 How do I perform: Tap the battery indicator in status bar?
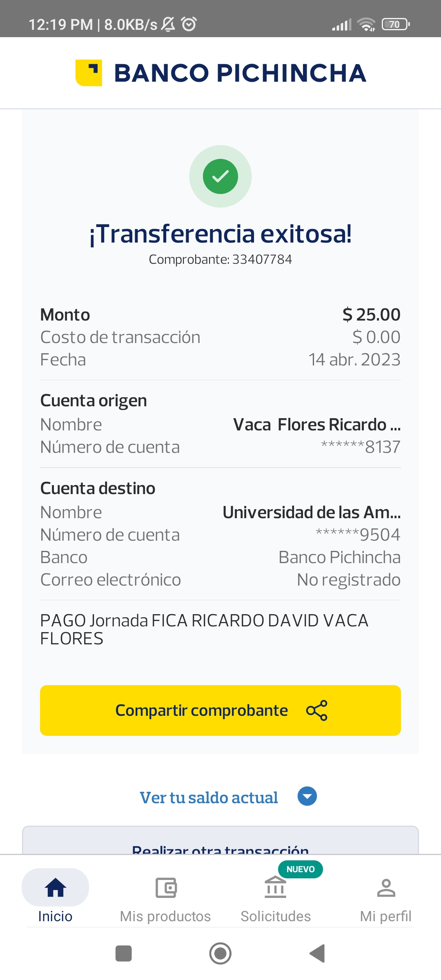coord(395,24)
